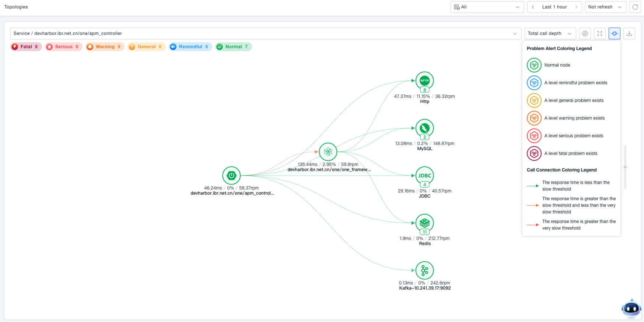
Task: Open the Total call depth dropdown
Action: [x=550, y=33]
